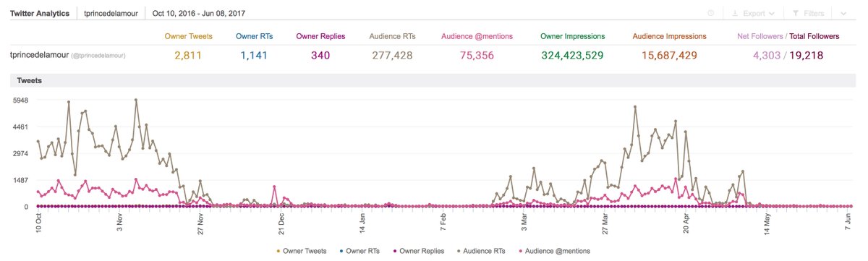
Task: Select the Twitter Analytics title
Action: click(x=40, y=13)
